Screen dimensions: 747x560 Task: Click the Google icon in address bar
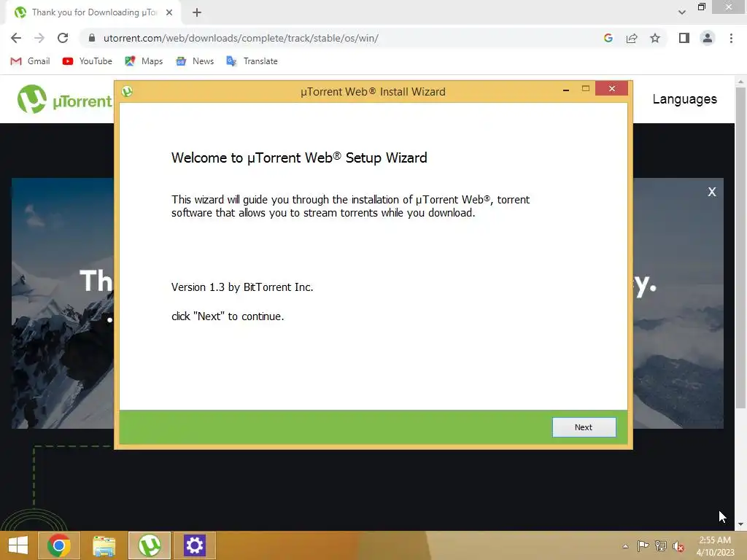[x=608, y=38]
